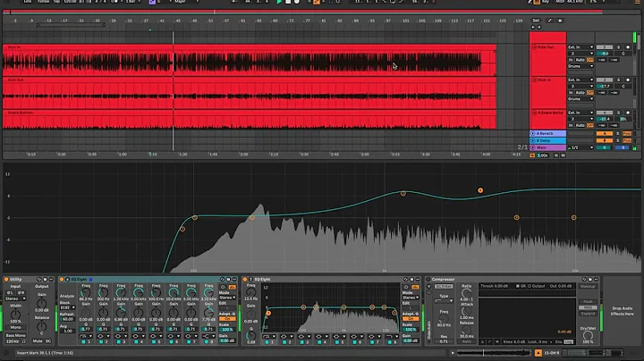Set Kick Out monitor to Auto
Viewport: 644px width, 361px height.
(580, 60)
